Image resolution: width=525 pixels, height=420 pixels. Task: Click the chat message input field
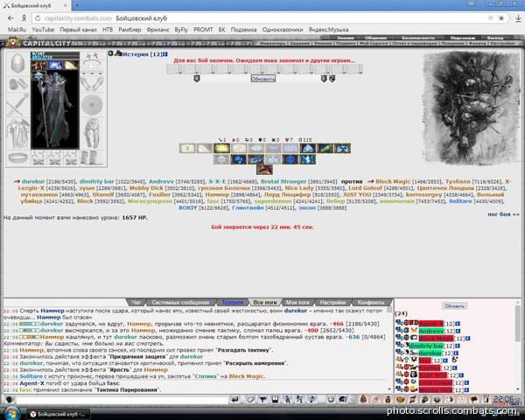[x=122, y=400]
